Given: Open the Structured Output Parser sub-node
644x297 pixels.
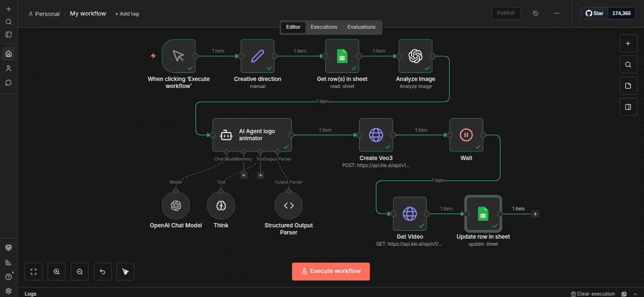Looking at the screenshot, I should coord(289,206).
